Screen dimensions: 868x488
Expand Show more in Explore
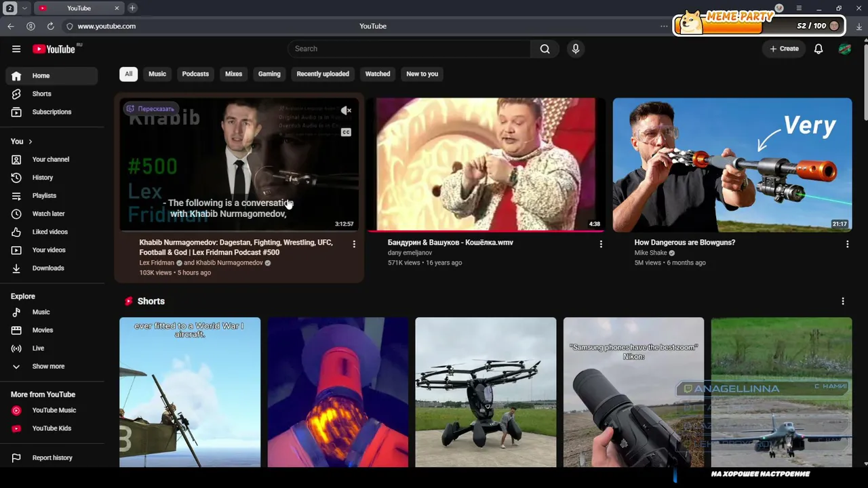(x=52, y=366)
